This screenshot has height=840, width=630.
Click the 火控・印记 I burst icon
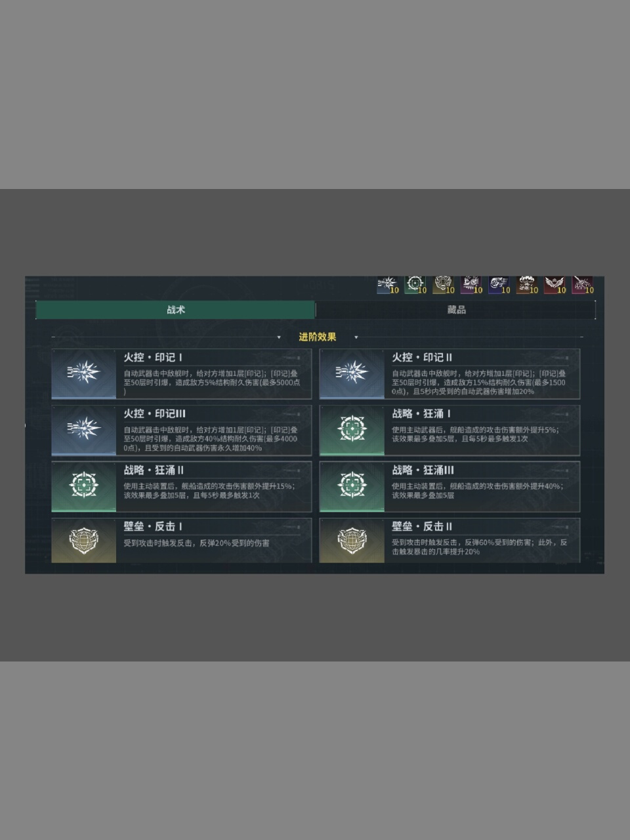pyautogui.click(x=84, y=373)
